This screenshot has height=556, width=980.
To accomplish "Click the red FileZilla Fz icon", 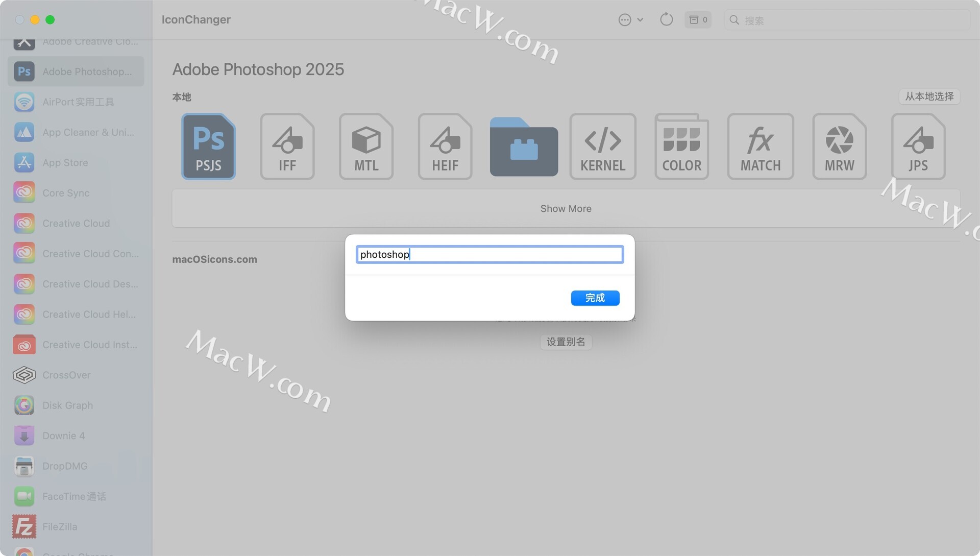I will click(24, 526).
